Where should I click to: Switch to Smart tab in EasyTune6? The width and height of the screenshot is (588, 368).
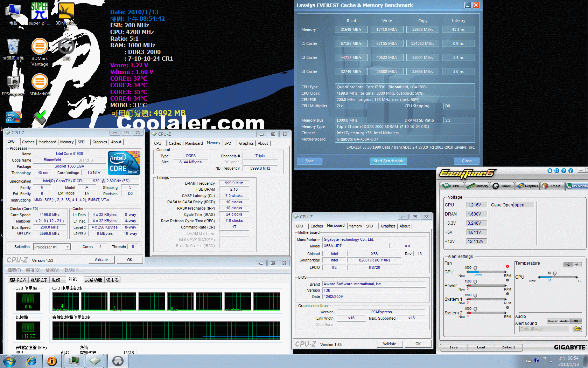(x=552, y=186)
